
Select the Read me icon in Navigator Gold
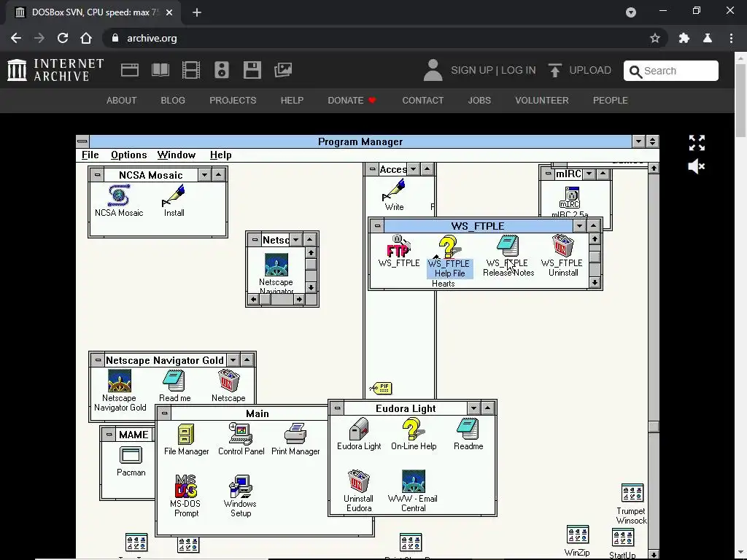pos(174,381)
